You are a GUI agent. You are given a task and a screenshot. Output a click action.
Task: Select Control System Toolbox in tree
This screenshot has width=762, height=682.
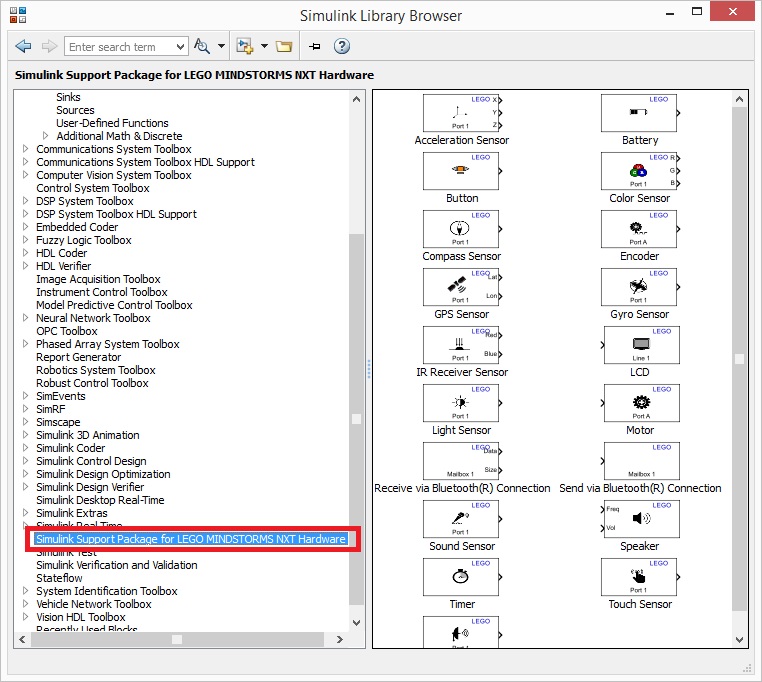click(93, 188)
